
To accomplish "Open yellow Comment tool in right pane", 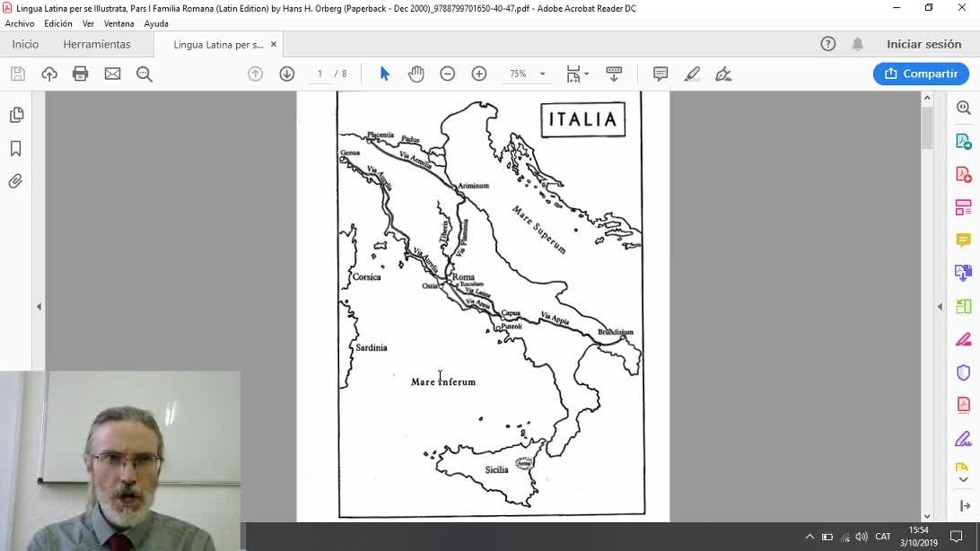I will tap(963, 240).
